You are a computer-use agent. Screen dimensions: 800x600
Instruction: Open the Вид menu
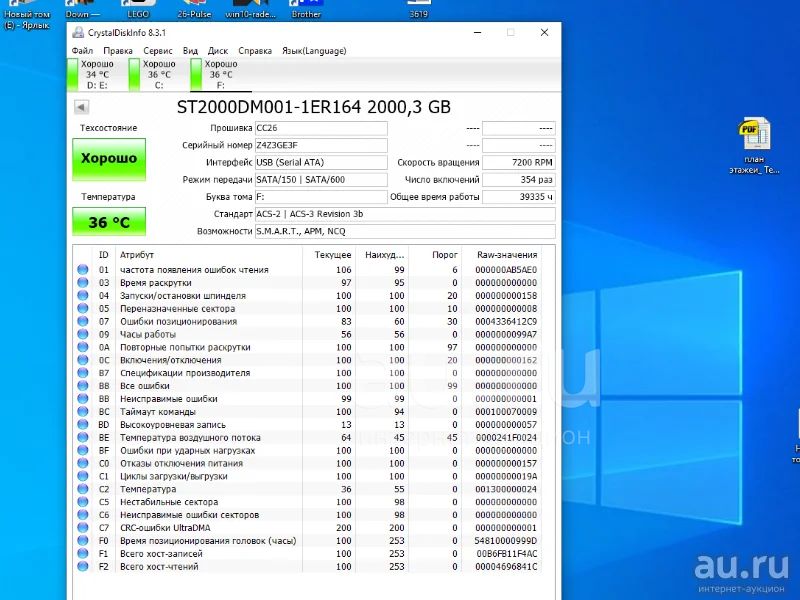pos(190,51)
